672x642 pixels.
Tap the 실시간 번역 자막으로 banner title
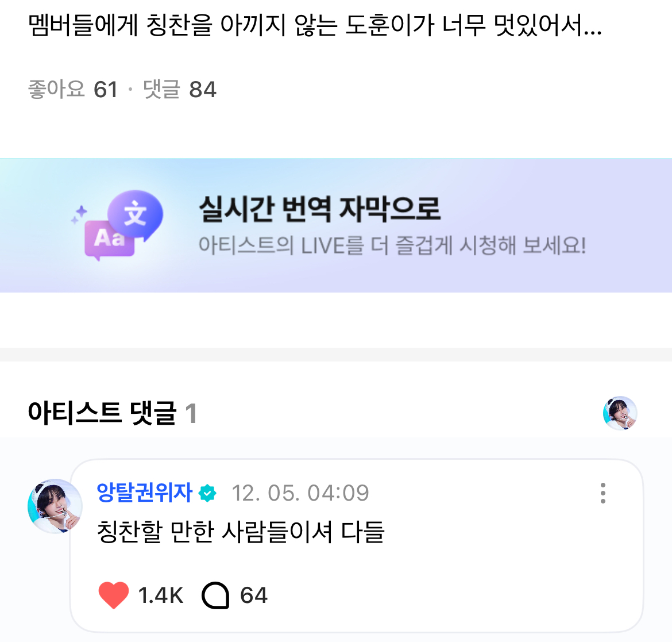tap(319, 209)
